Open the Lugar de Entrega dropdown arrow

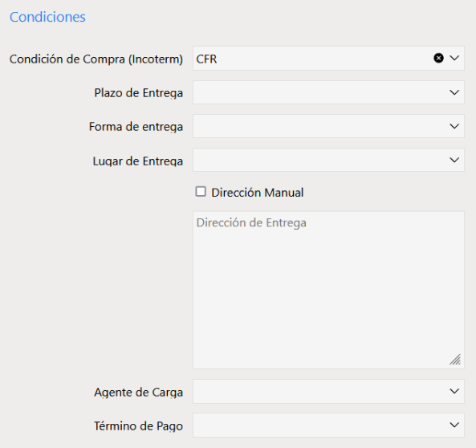coord(454,160)
